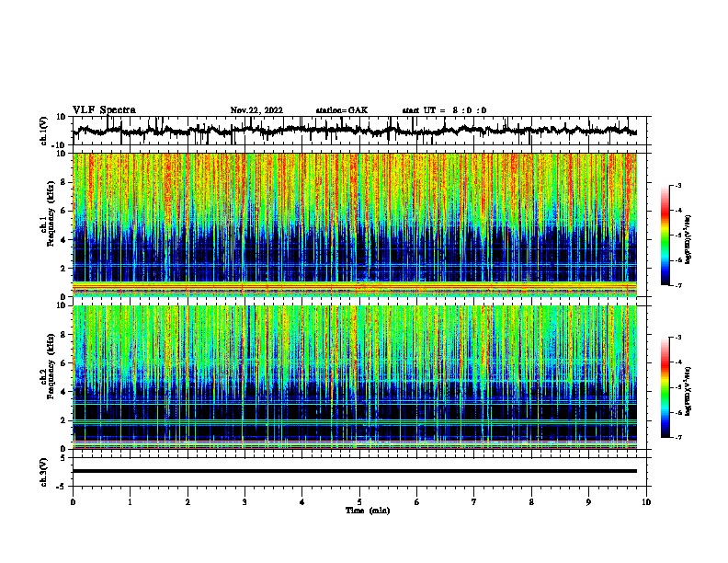Click the ch.2 color scale bar
The height and width of the screenshot is (563, 728).
point(665,387)
